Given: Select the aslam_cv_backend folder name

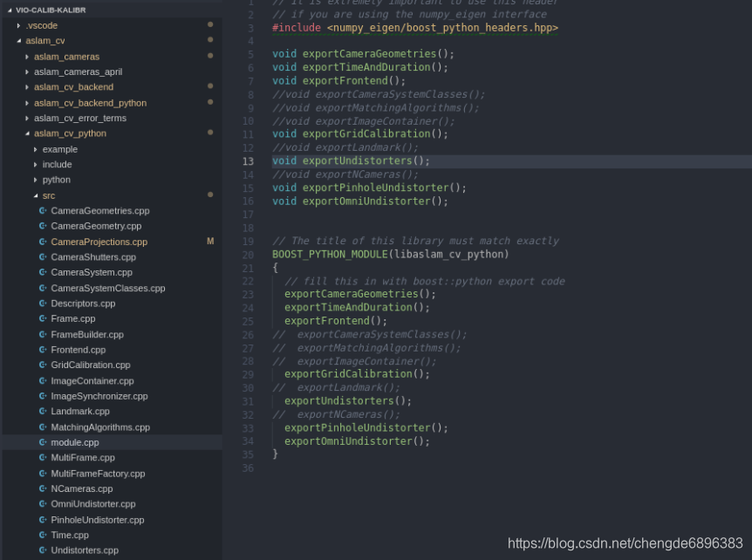Looking at the screenshot, I should click(x=74, y=87).
